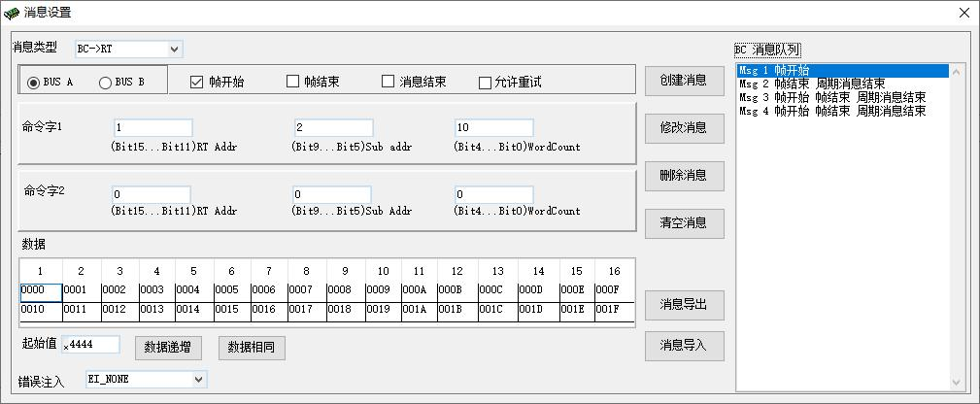
Task: Export messages with 消息导出 button
Action: coord(684,304)
